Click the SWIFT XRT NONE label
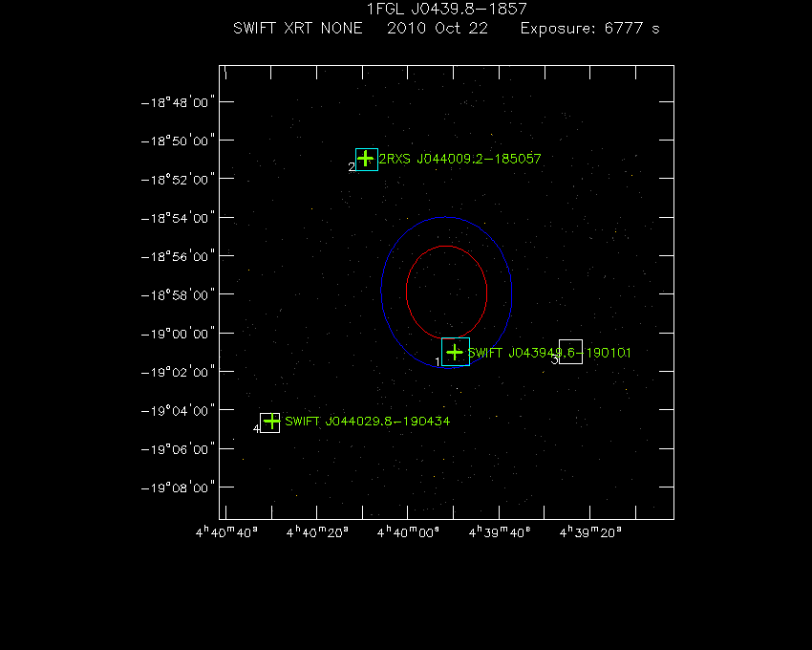Image resolution: width=812 pixels, height=650 pixels. [298, 28]
